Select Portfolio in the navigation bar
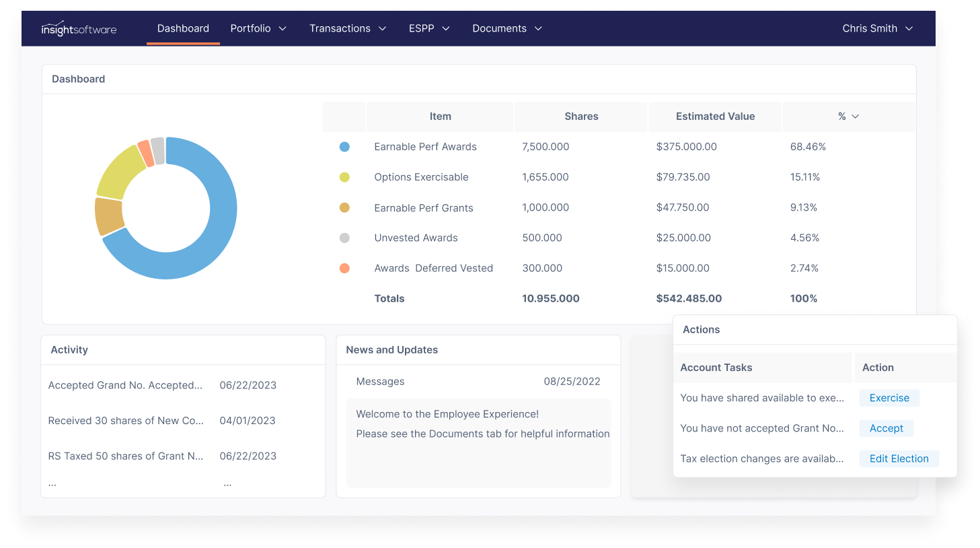Screen dimensions: 980x548 (252, 28)
